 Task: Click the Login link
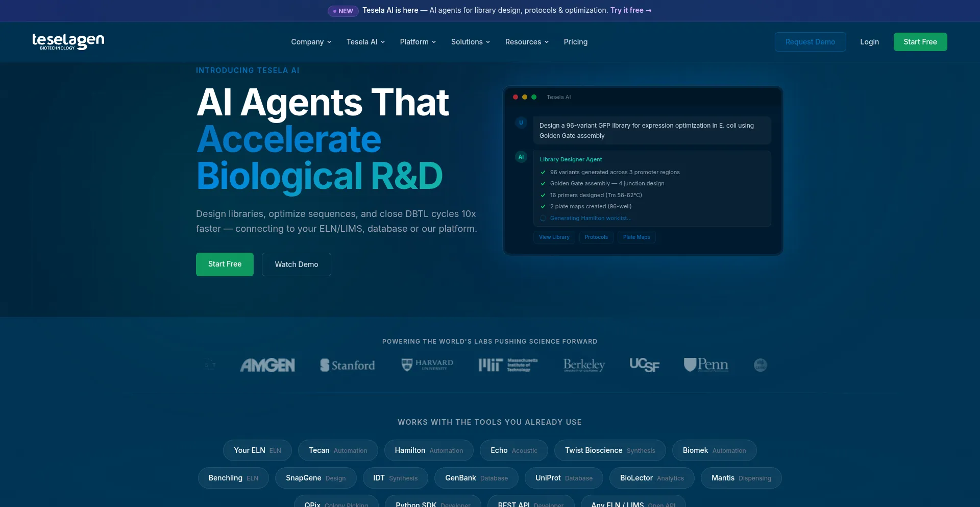869,42
